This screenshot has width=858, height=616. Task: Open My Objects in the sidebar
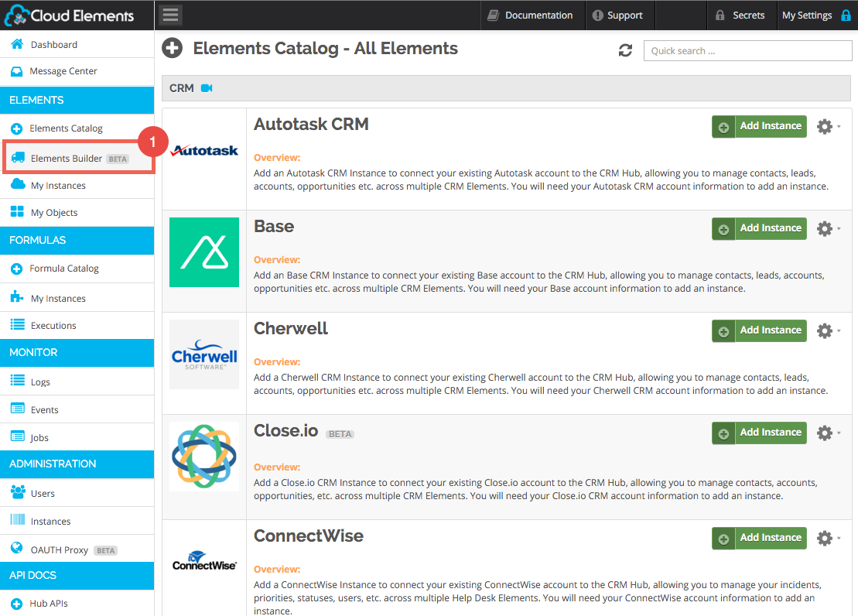tap(77, 213)
